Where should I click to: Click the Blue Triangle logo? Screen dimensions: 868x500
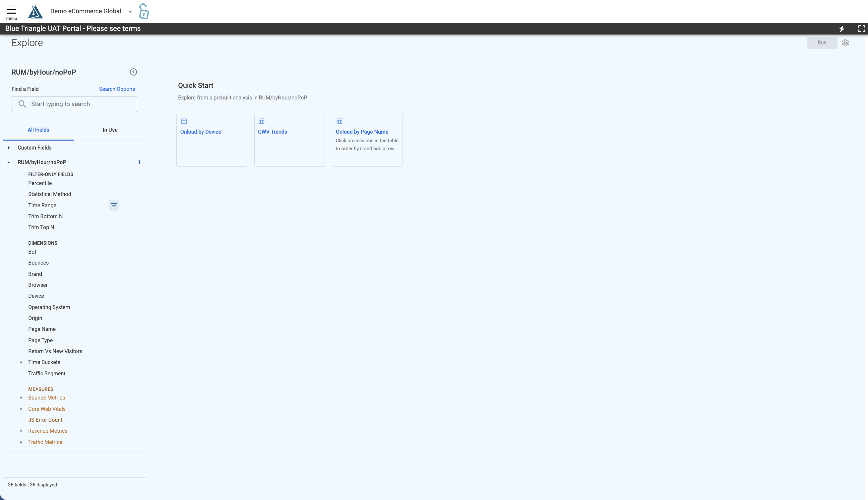35,11
